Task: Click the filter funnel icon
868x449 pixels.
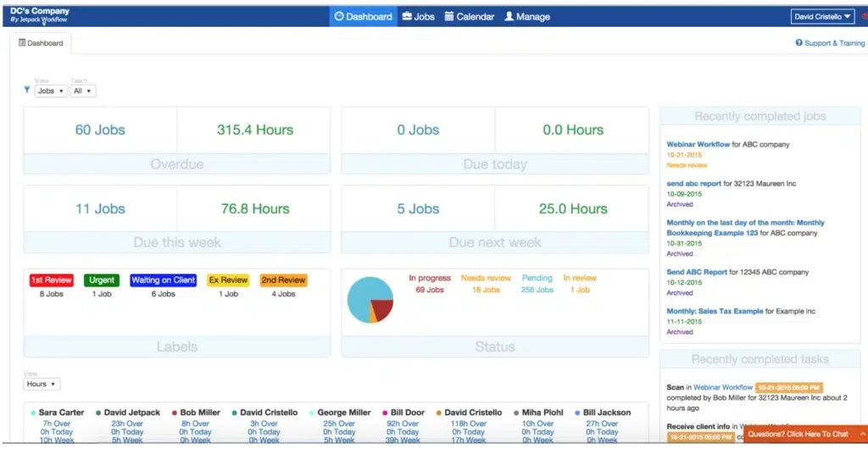Action: click(x=27, y=89)
